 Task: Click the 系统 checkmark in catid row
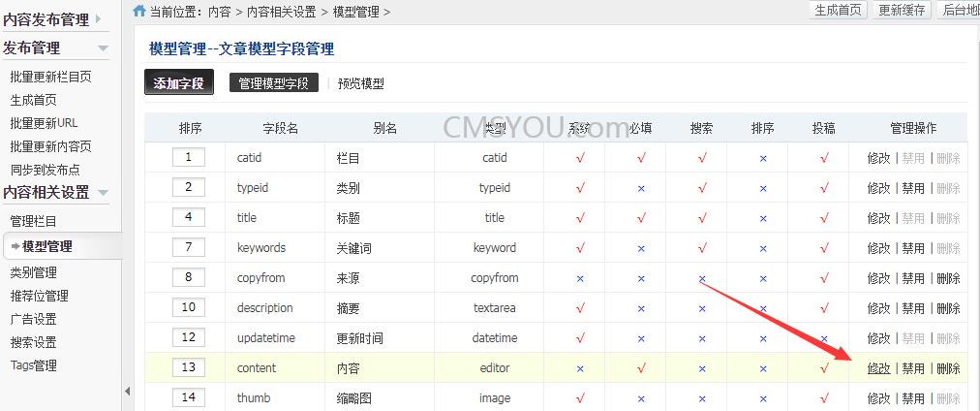coord(580,158)
